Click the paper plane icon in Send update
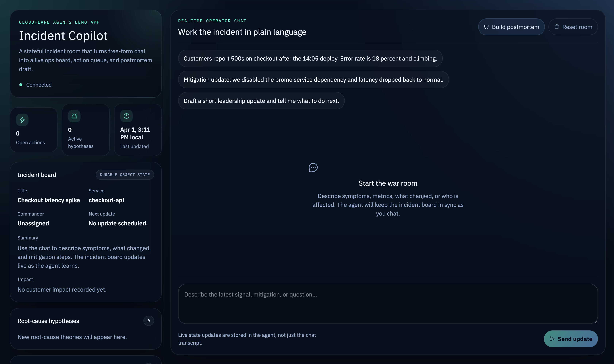Image resolution: width=614 pixels, height=364 pixels. pyautogui.click(x=552, y=339)
